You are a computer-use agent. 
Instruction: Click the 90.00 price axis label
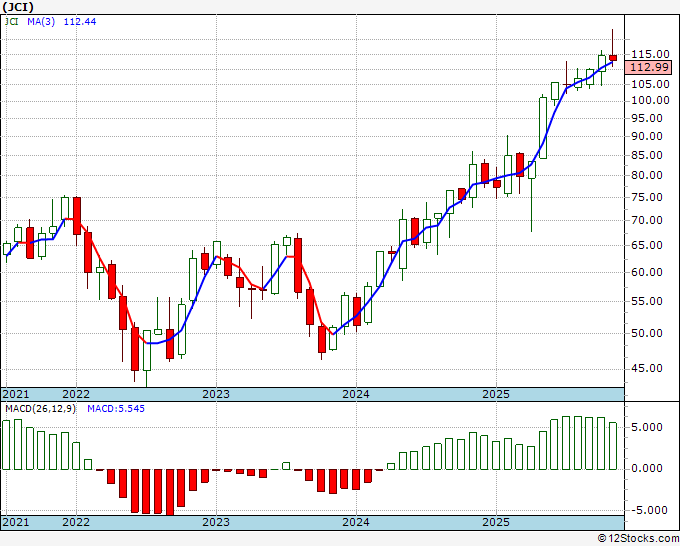click(647, 136)
